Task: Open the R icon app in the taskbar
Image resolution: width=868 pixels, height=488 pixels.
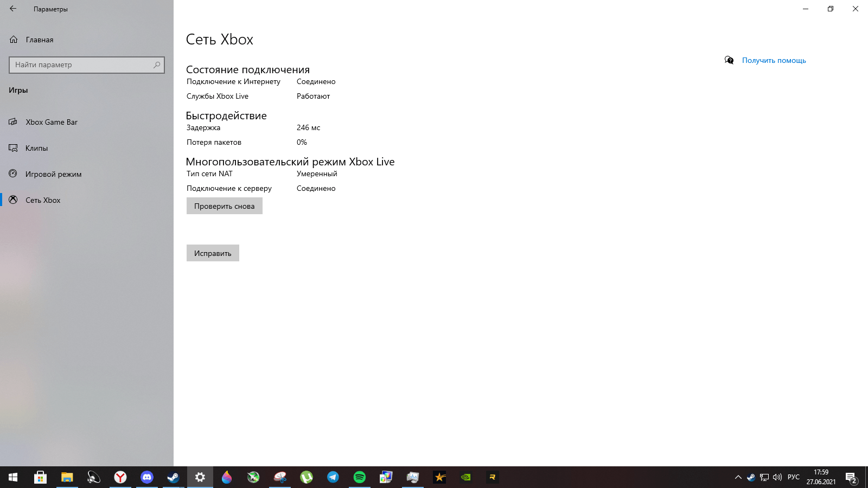Action: point(493,477)
